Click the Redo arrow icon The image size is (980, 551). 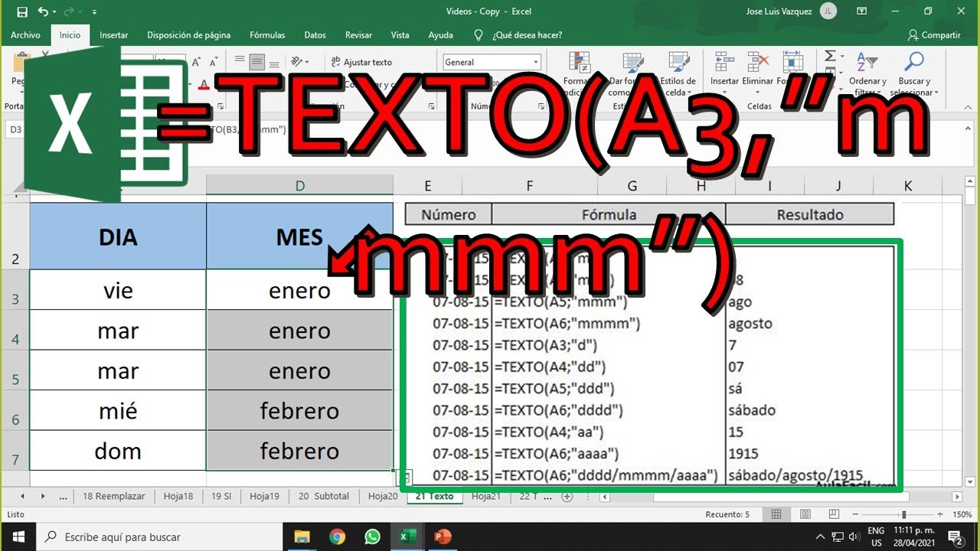click(x=69, y=12)
